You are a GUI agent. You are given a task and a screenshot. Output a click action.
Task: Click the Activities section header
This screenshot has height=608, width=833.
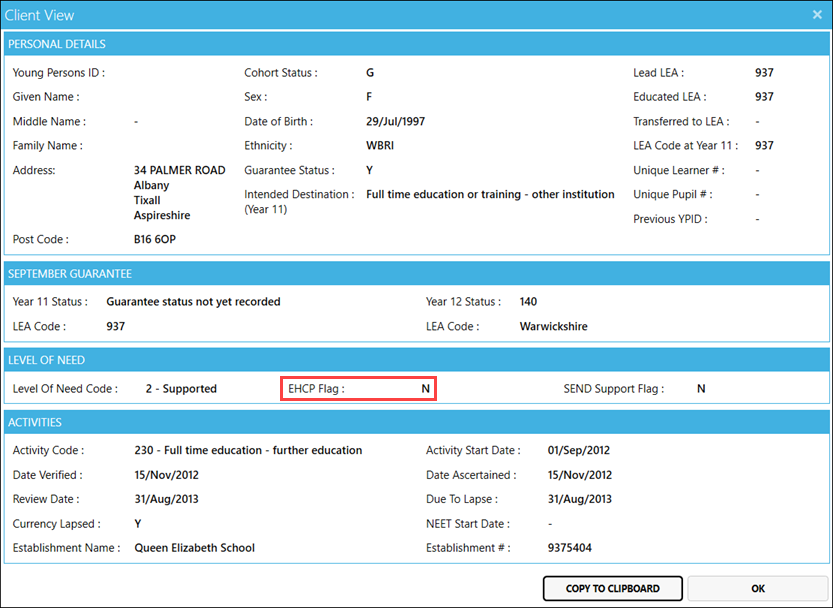(35, 423)
